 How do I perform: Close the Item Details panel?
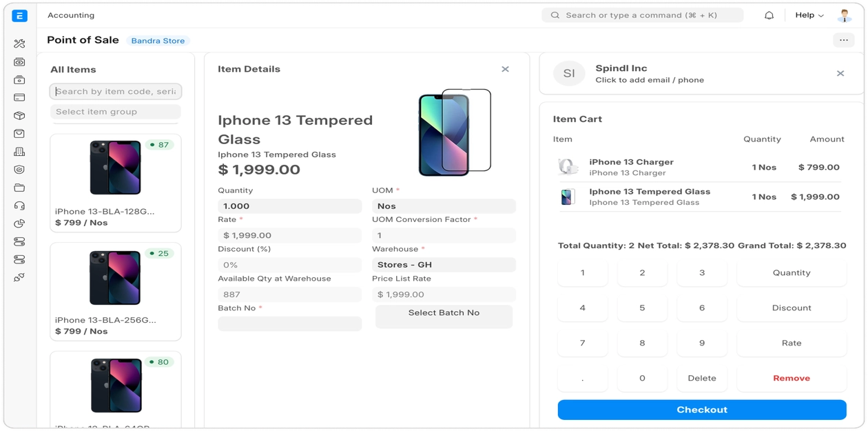coord(505,69)
